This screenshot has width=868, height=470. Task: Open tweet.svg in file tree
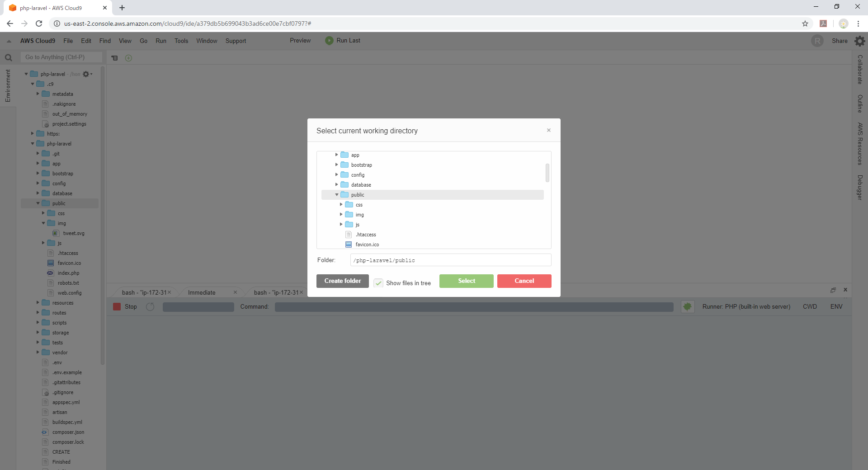coord(73,233)
